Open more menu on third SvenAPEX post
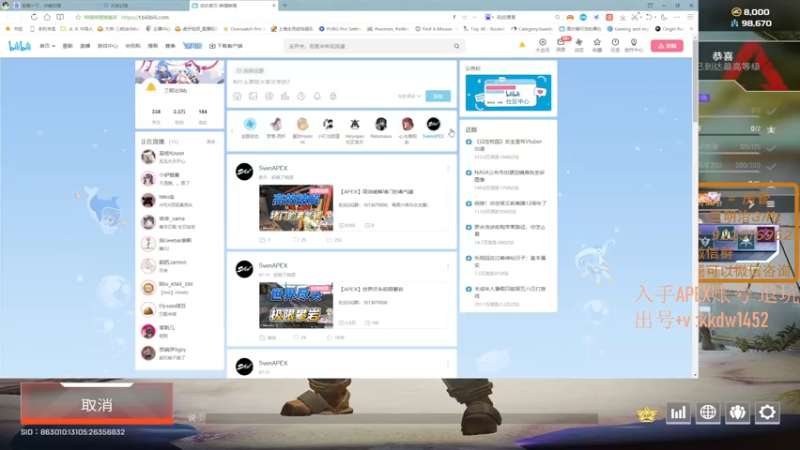The image size is (800, 450). click(448, 364)
